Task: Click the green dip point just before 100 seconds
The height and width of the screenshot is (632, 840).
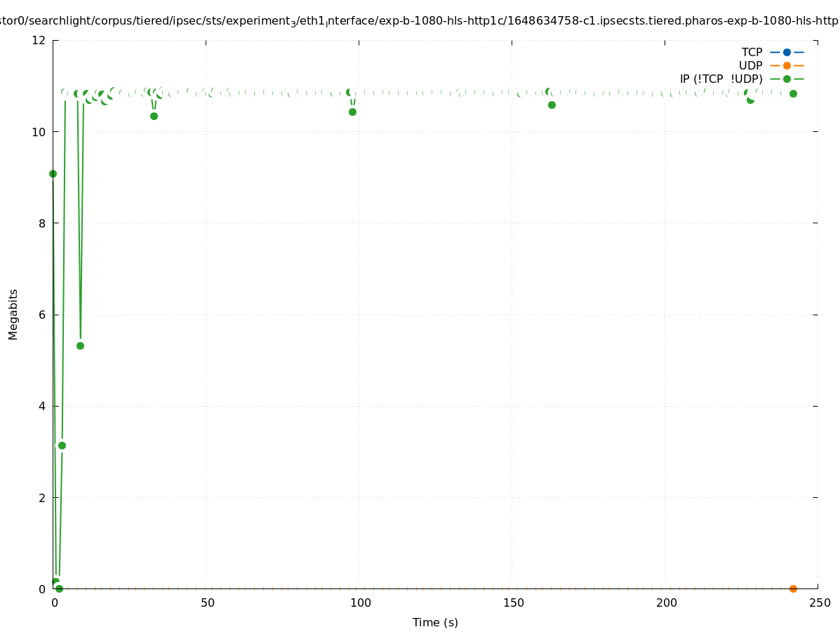Action: (x=352, y=112)
